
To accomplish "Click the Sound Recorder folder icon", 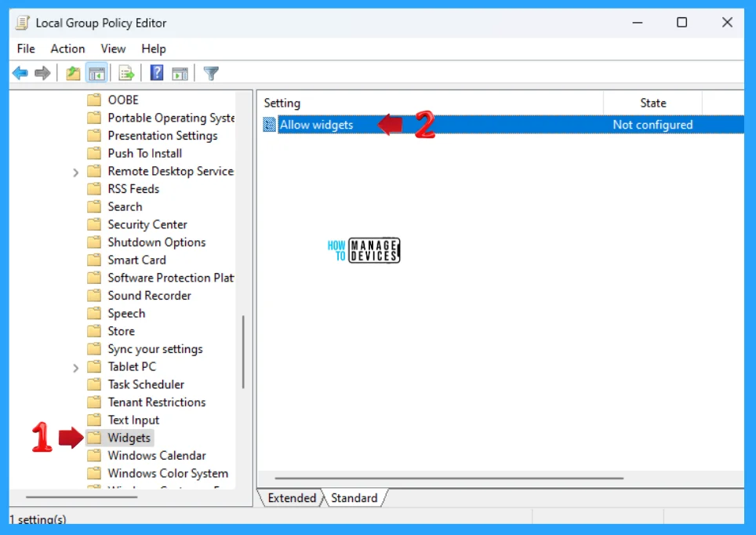I will (94, 295).
